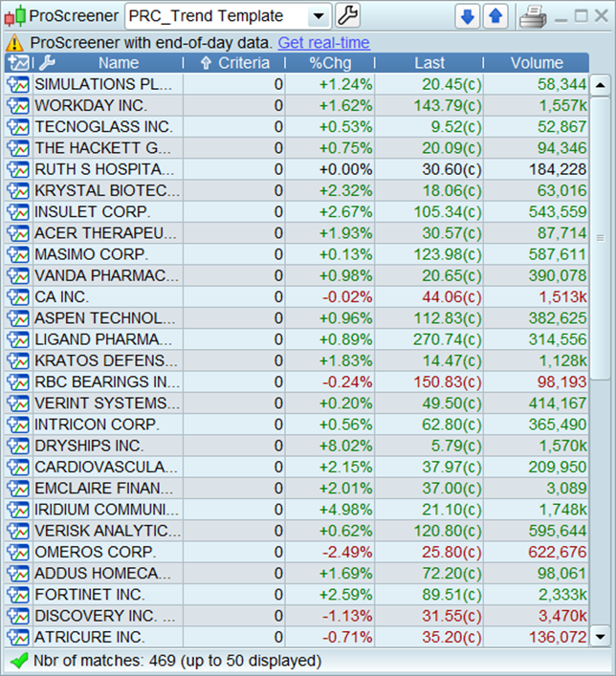Select the INSULET CORP. name cell

click(108, 211)
